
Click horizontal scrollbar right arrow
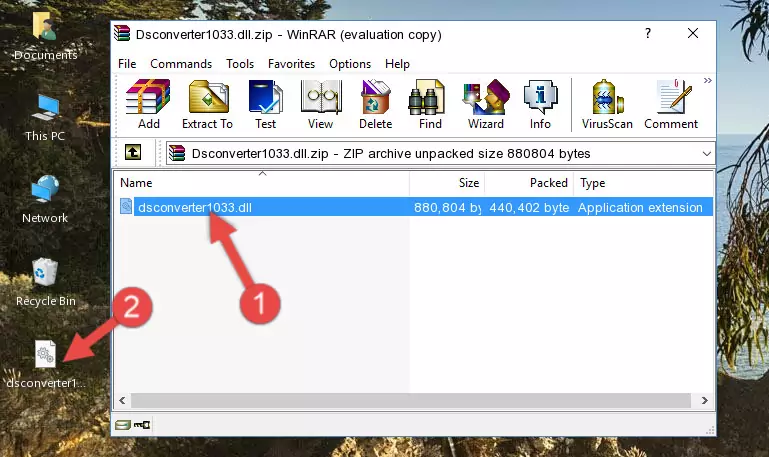point(705,401)
